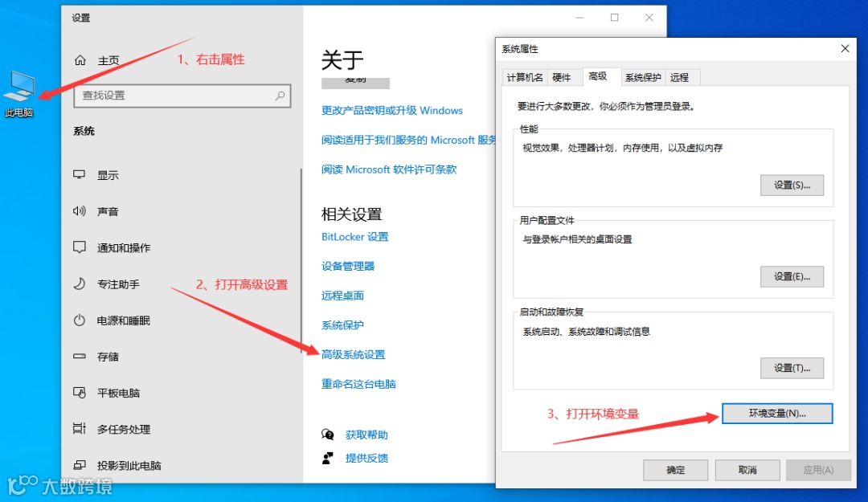
Task: Select 通知和操作 label in sidebar
Action: (x=124, y=248)
